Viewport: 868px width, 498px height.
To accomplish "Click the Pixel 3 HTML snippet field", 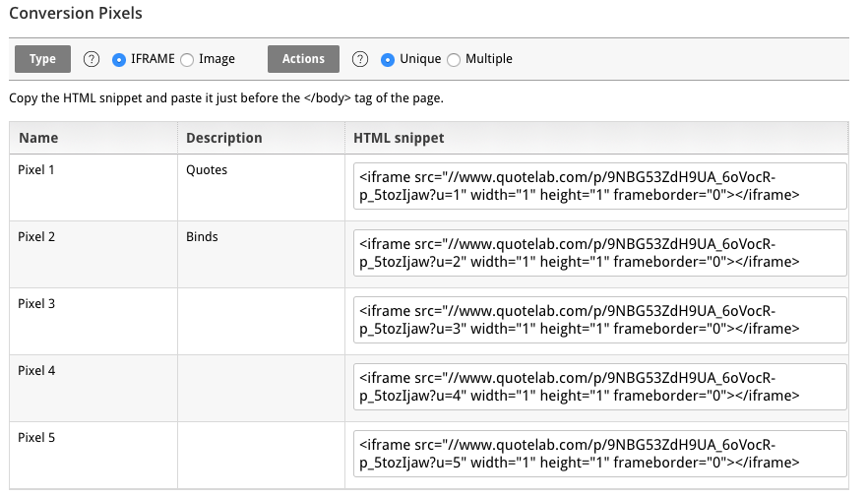I will pos(600,320).
